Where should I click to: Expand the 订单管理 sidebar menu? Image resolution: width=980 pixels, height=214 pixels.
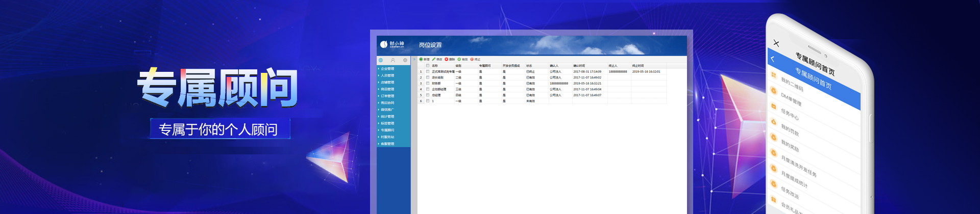(387, 96)
